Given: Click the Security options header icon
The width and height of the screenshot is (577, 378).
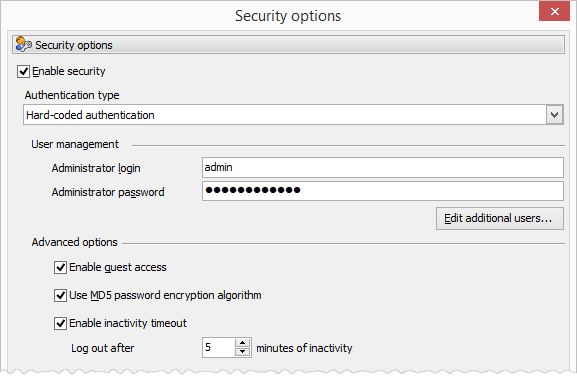Looking at the screenshot, I should tap(24, 45).
